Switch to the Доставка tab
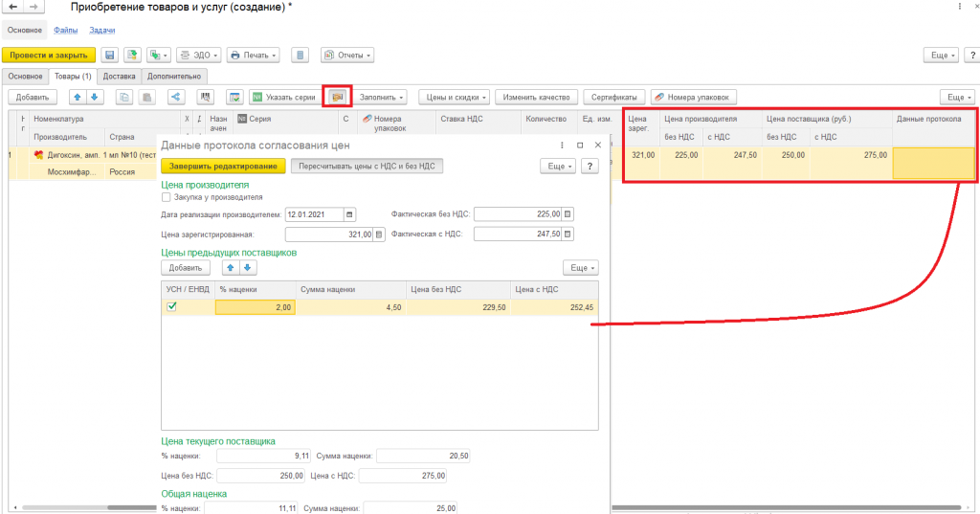Screen dimensions: 980x514 click(119, 77)
